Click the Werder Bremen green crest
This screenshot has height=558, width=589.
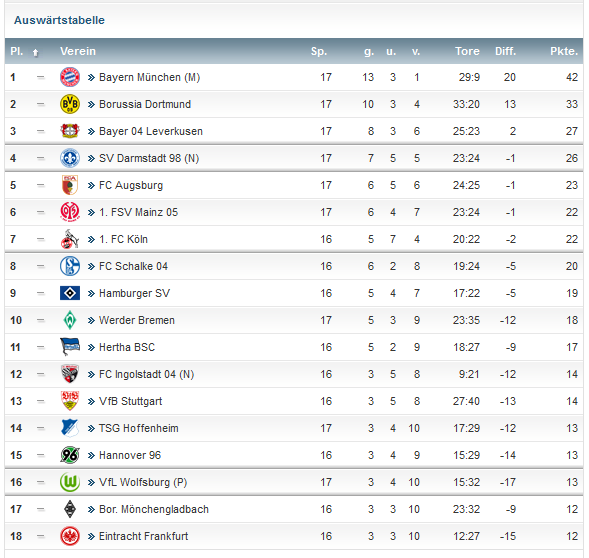[70, 320]
